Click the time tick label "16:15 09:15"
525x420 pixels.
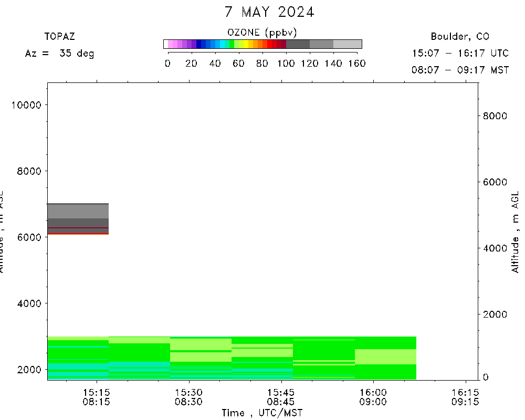pyautogui.click(x=465, y=397)
